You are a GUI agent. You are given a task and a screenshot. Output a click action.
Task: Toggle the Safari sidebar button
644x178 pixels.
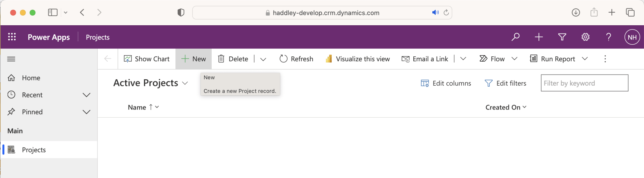pyautogui.click(x=53, y=12)
